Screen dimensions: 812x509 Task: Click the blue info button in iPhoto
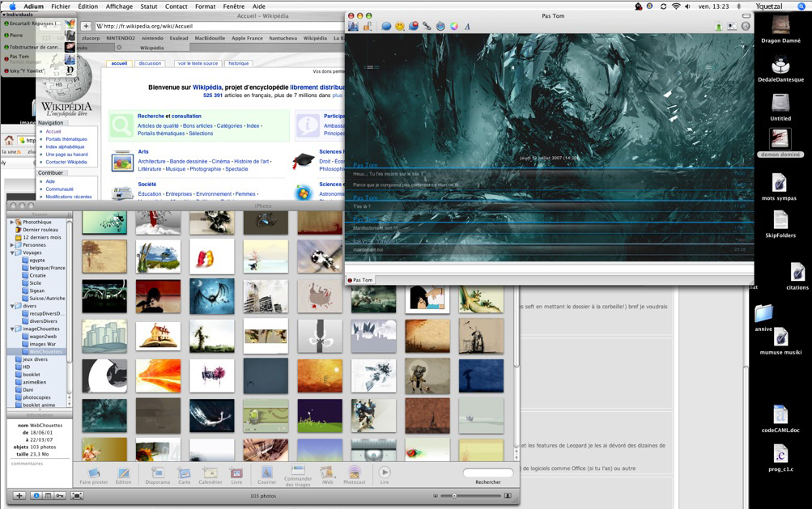coord(36,495)
